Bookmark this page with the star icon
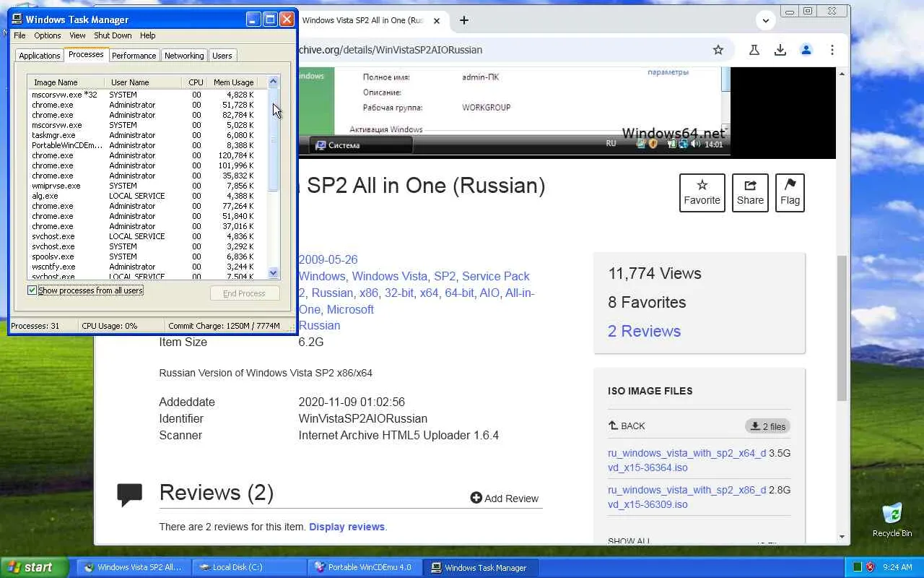The height and width of the screenshot is (578, 924). pyautogui.click(x=718, y=50)
